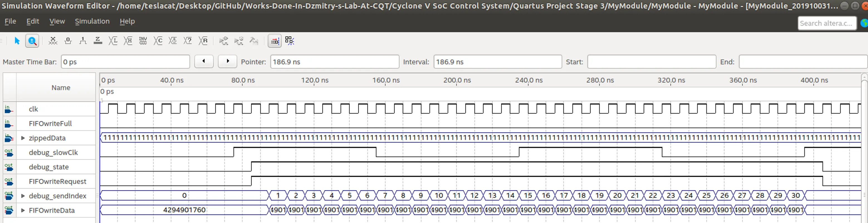Select FIFOwriteData value 4294901760
Image resolution: width=868 pixels, height=223 pixels.
point(184,210)
